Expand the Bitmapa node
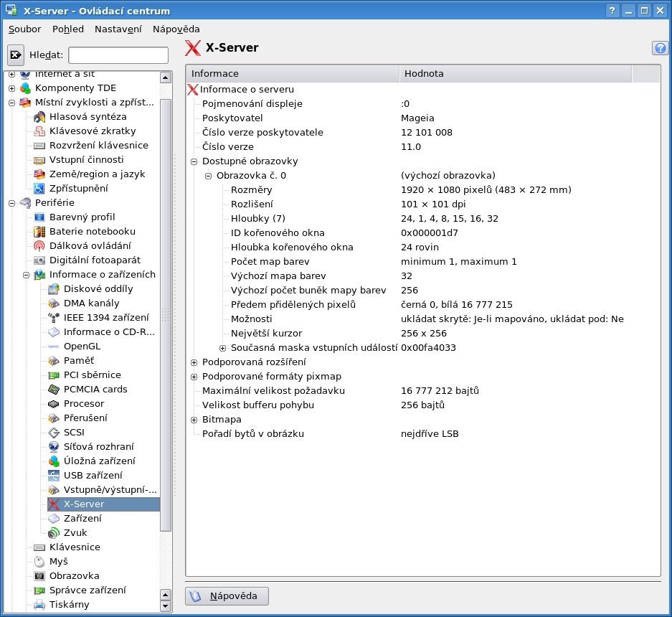 [194, 420]
